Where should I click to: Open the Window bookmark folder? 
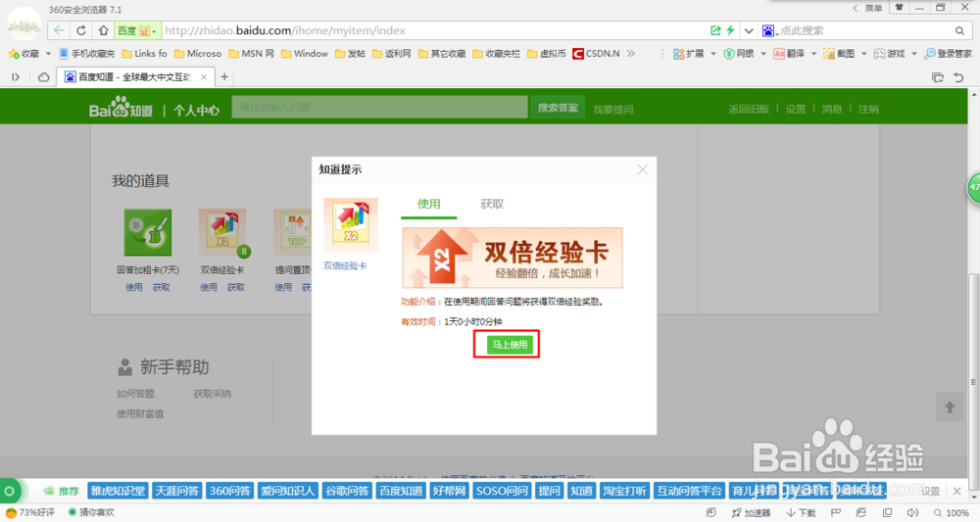click(305, 54)
